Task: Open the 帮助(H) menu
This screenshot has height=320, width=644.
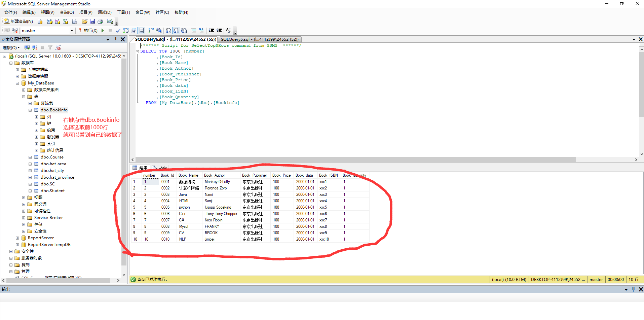Action: pyautogui.click(x=181, y=12)
